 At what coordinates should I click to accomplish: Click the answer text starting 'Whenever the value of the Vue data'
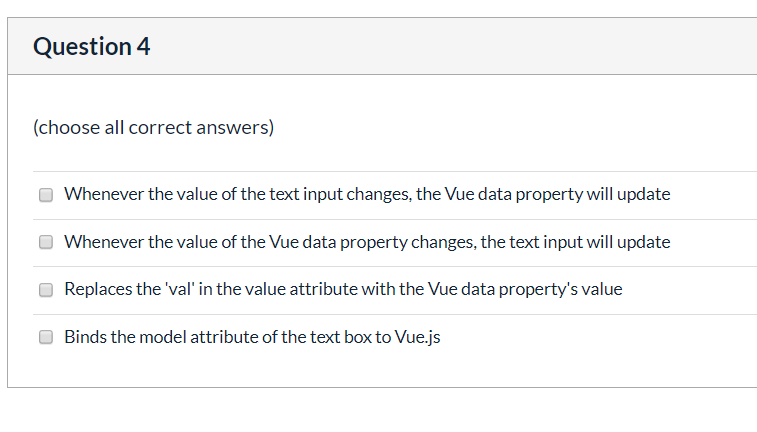[x=367, y=242]
